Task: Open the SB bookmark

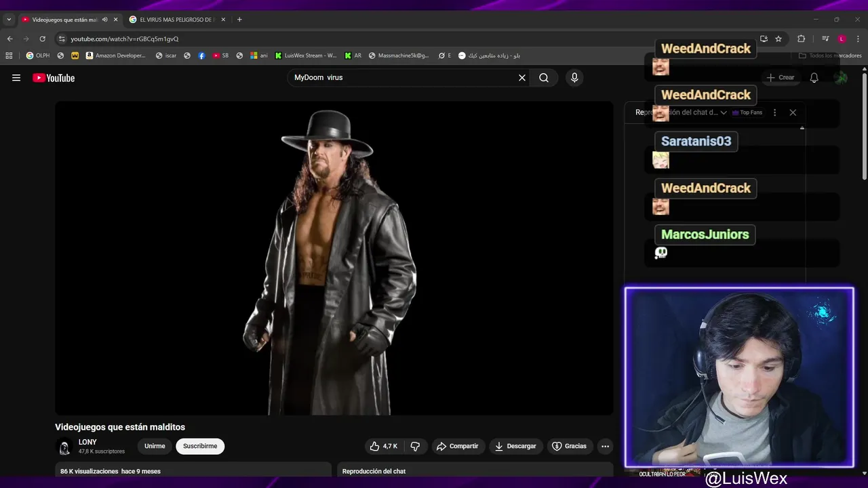Action: (220, 56)
